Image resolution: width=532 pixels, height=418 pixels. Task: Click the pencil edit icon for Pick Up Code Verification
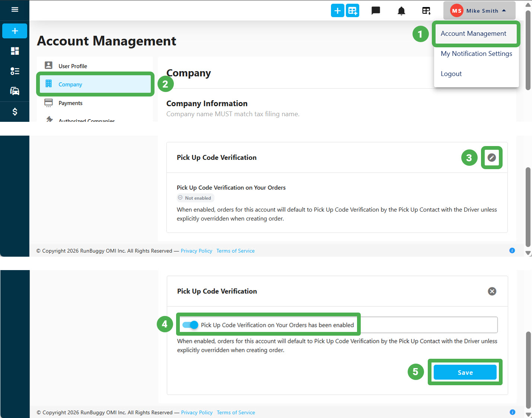(492, 158)
